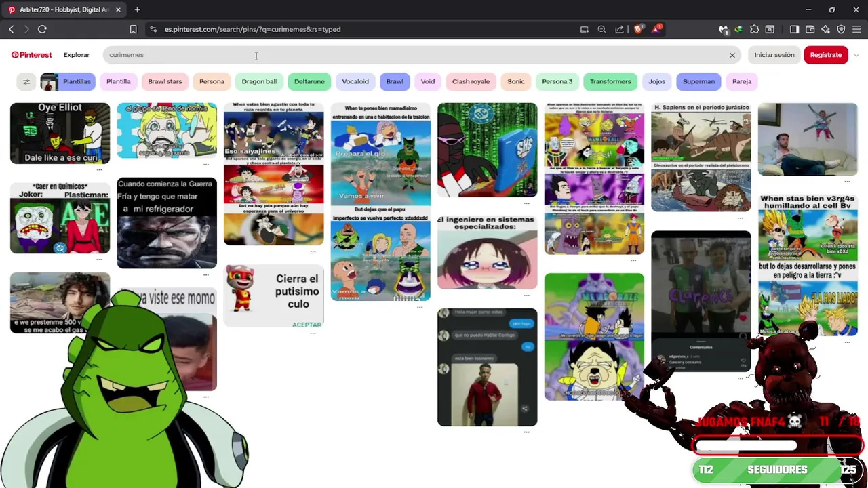Image resolution: width=868 pixels, height=488 pixels.
Task: Toggle the browser sidebar panel icon
Action: click(794, 29)
